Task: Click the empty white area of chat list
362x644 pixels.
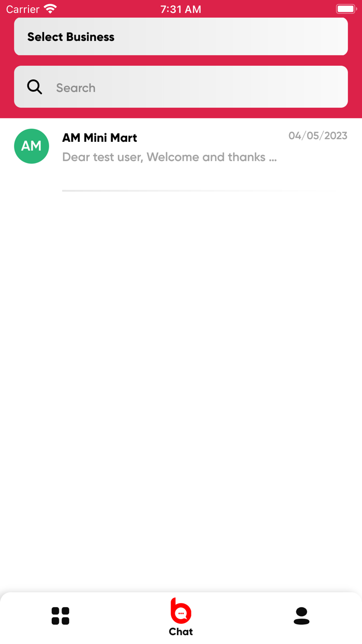Action: (181, 388)
